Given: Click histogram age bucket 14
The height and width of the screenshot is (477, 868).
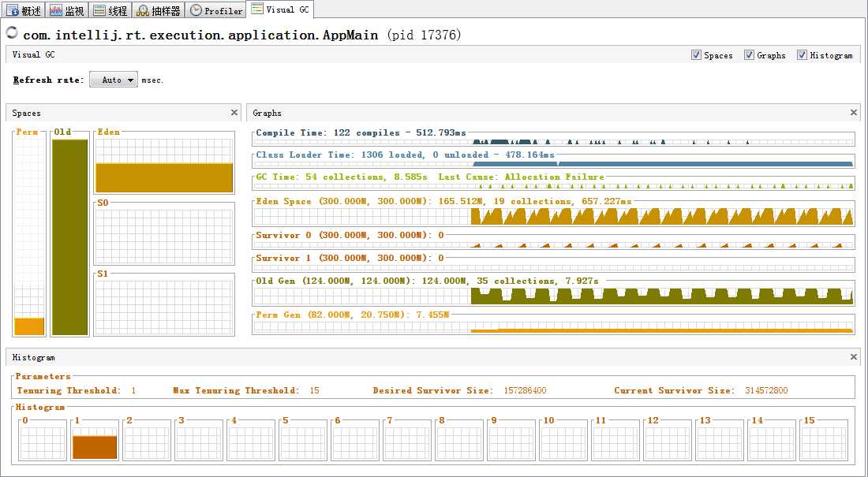Looking at the screenshot, I should tap(773, 440).
